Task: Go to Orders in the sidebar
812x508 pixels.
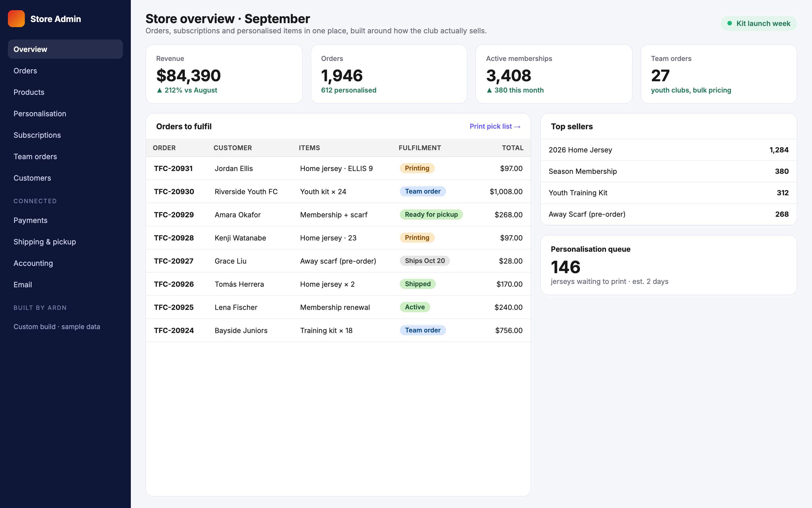Action: coord(65,71)
